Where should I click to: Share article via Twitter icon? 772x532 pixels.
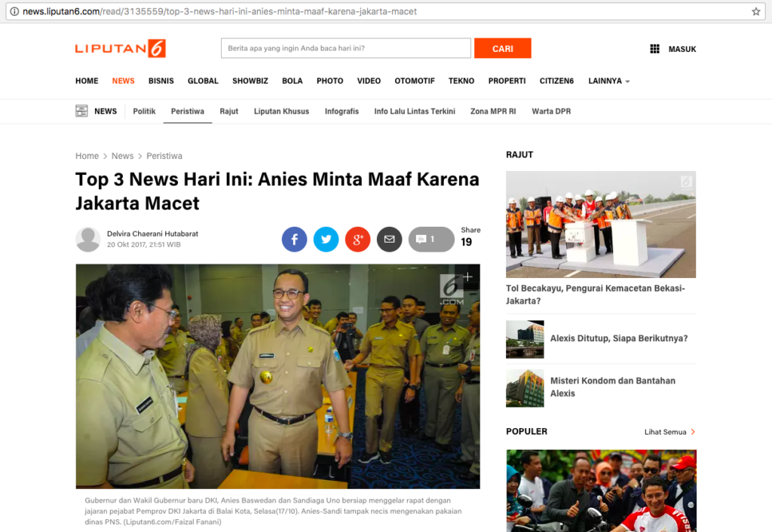pos(326,240)
